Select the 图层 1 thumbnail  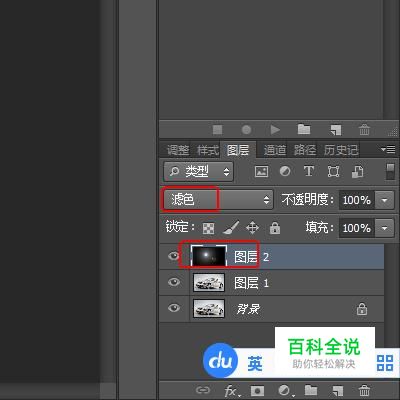click(209, 282)
